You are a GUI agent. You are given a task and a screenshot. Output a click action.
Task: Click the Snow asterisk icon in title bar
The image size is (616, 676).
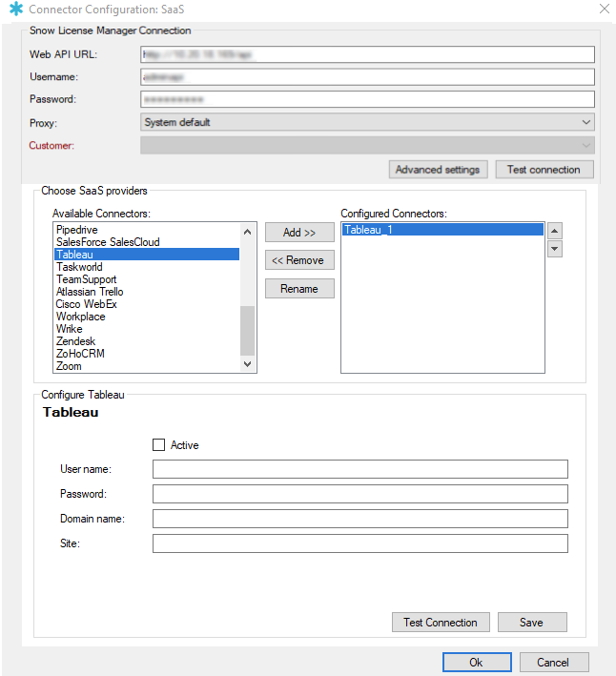pos(15,10)
